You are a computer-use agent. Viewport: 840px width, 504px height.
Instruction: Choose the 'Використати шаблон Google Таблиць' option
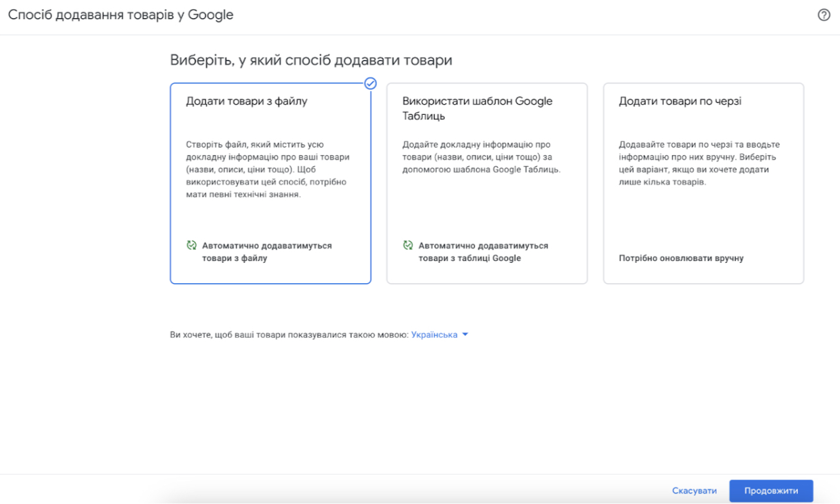(487, 183)
